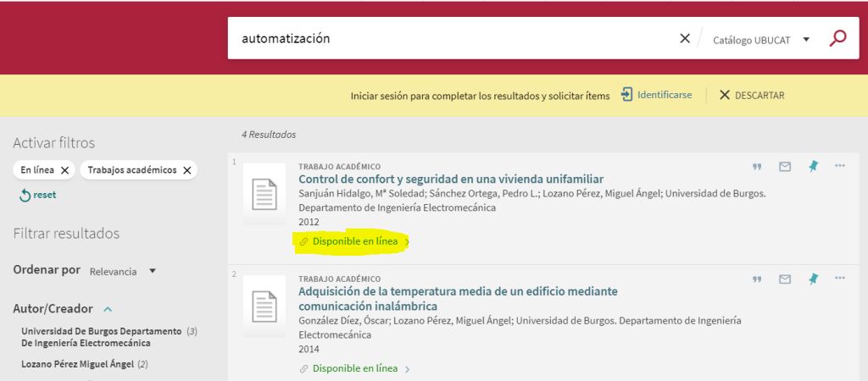This screenshot has height=381, width=868.
Task: Reset all active filters
Action: pos(37,196)
